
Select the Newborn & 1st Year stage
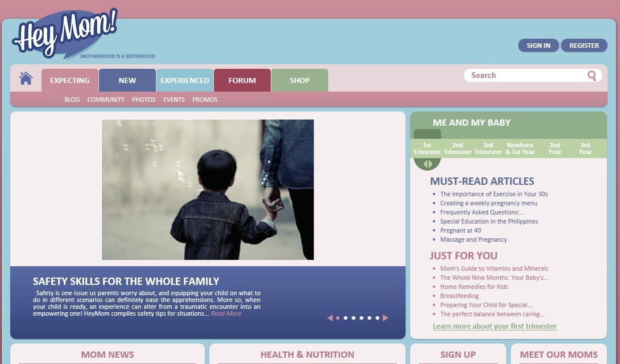[520, 148]
